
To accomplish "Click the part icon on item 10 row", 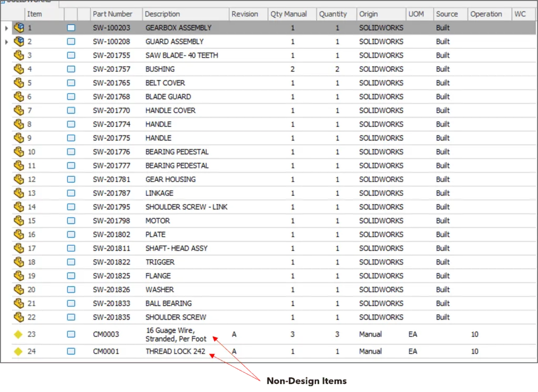I will (19, 152).
